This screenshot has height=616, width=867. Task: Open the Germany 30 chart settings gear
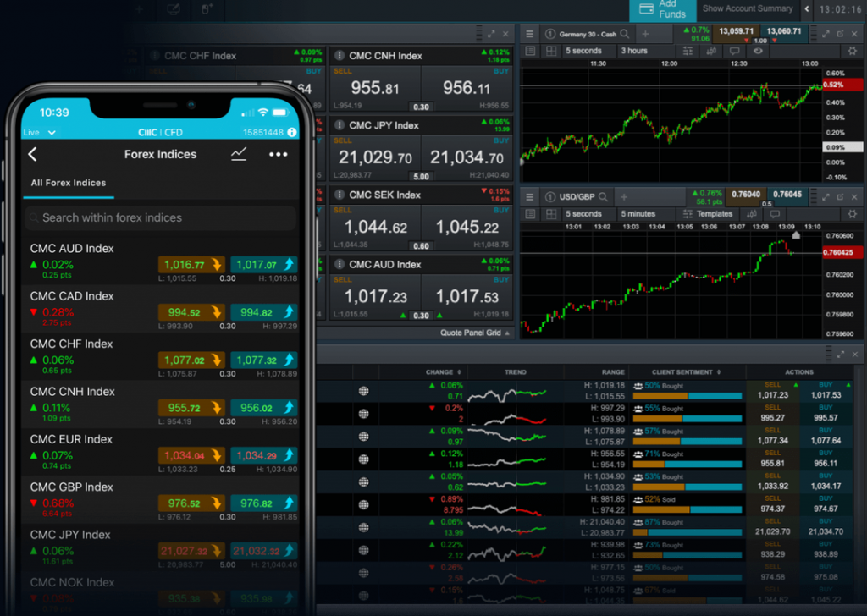point(852,51)
